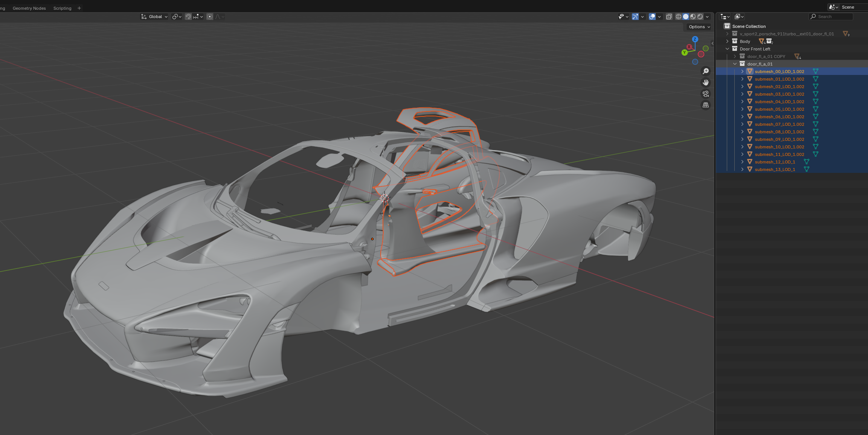This screenshot has height=435, width=868.
Task: Open the Global transform orientation dropdown
Action: tap(154, 17)
